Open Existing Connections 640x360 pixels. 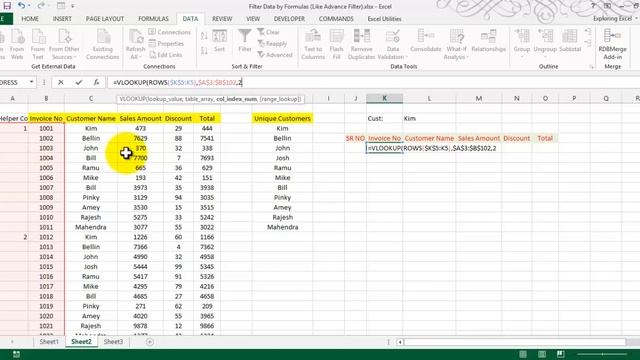coord(102,44)
